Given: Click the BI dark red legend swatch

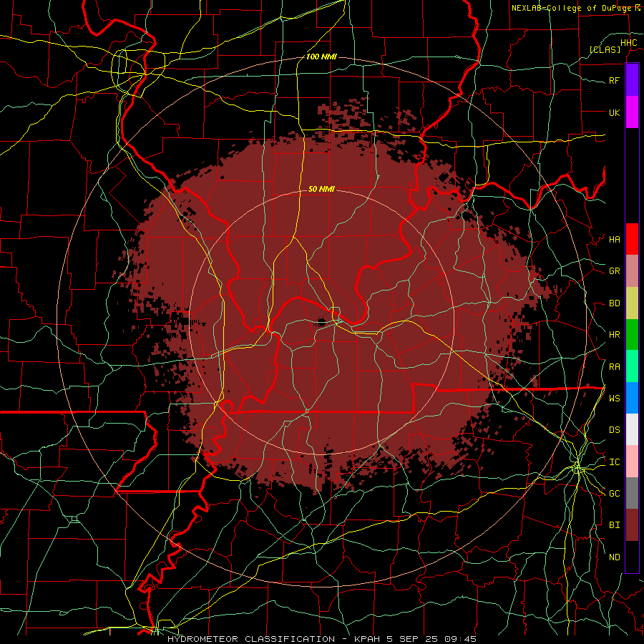Looking at the screenshot, I should (632, 525).
